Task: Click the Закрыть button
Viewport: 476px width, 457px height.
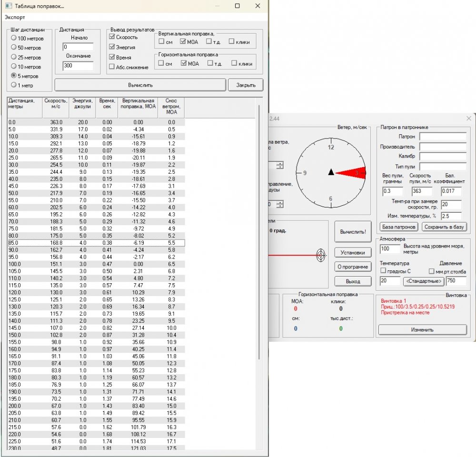Action: (x=246, y=85)
